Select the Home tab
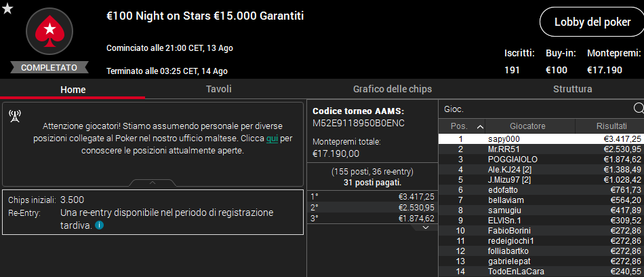644x277 pixels. click(73, 90)
